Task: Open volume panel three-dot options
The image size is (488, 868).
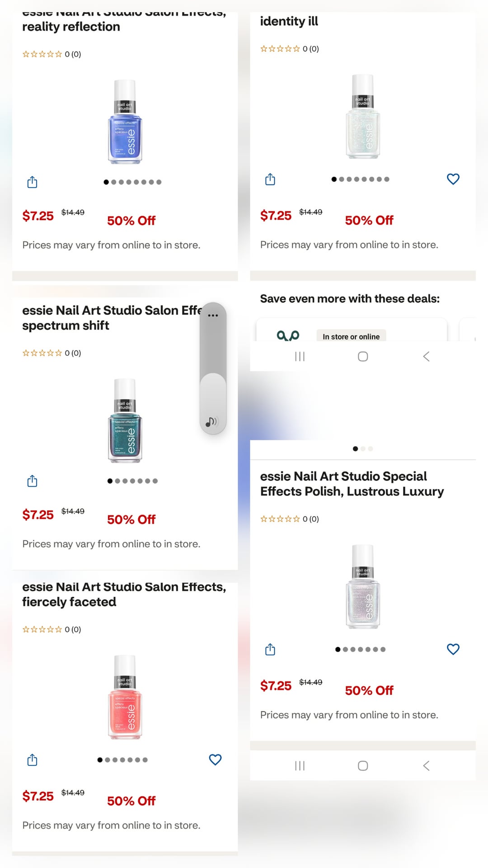Action: 213,316
